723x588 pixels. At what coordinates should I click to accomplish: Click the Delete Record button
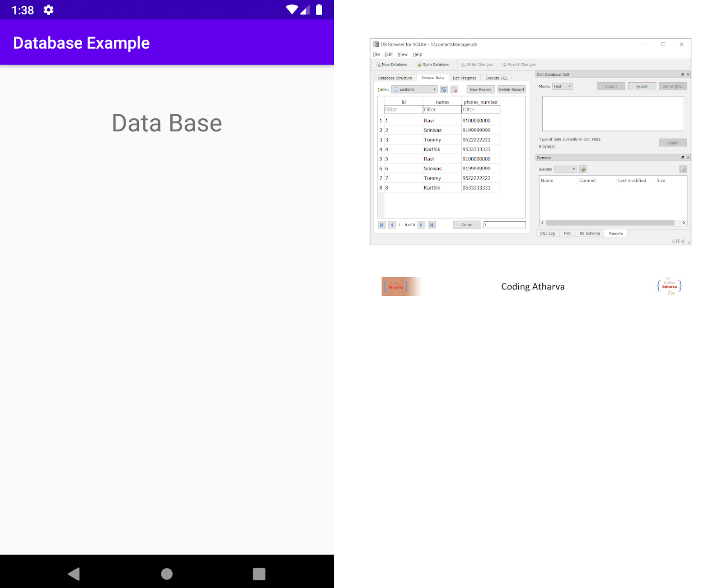click(511, 89)
